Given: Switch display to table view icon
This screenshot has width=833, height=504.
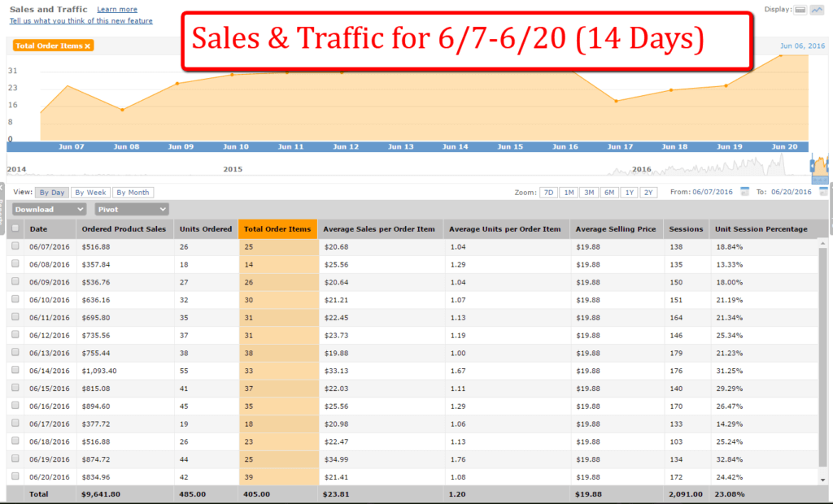Looking at the screenshot, I should pos(799,10).
